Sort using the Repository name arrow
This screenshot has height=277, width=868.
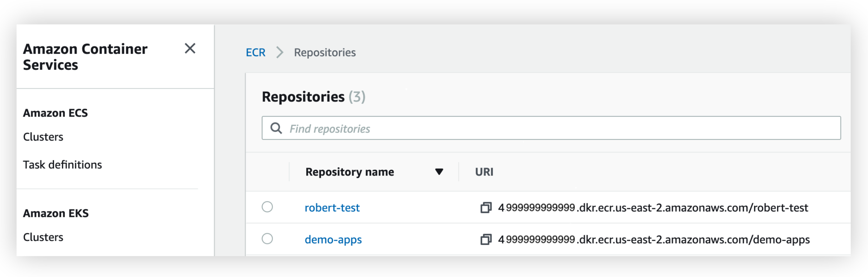click(x=439, y=172)
